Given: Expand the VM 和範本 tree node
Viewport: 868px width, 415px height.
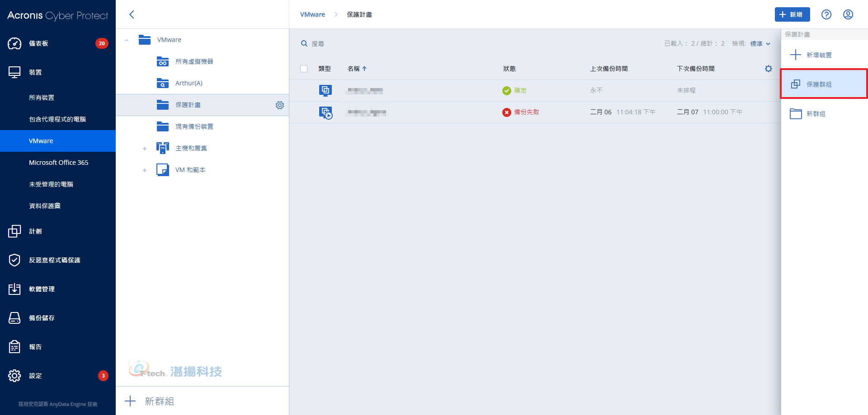Looking at the screenshot, I should tap(145, 170).
